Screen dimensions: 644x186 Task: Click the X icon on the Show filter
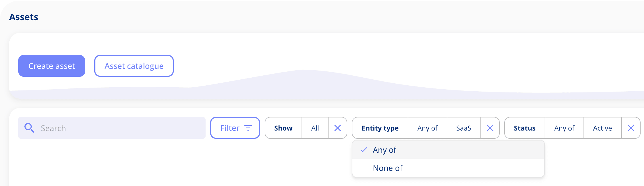(x=338, y=128)
